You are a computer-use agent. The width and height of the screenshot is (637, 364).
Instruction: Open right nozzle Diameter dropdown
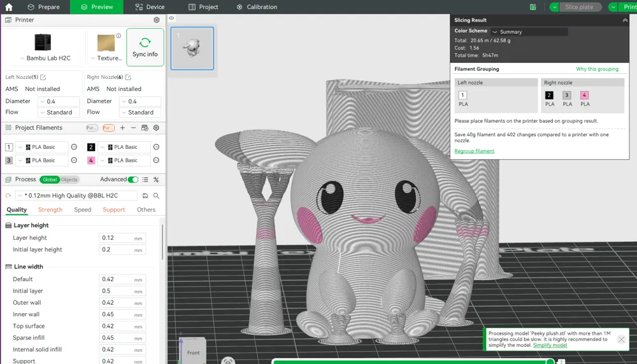141,101
